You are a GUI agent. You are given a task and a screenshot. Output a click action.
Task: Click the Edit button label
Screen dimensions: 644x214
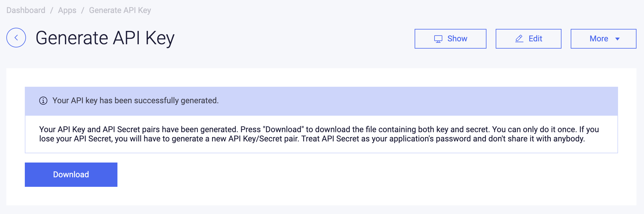[535, 39]
